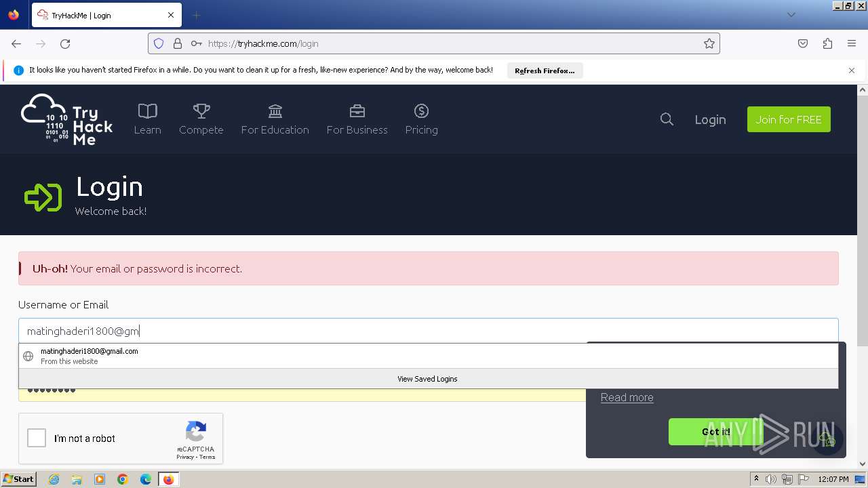868x488 pixels.
Task: Click the Login link in header
Action: point(710,119)
